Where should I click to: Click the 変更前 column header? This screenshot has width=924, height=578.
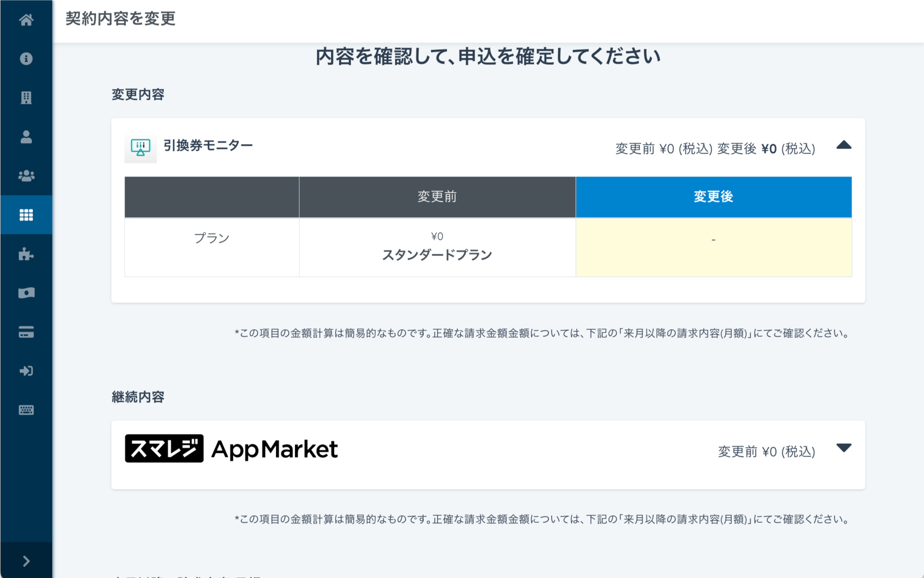[437, 197]
